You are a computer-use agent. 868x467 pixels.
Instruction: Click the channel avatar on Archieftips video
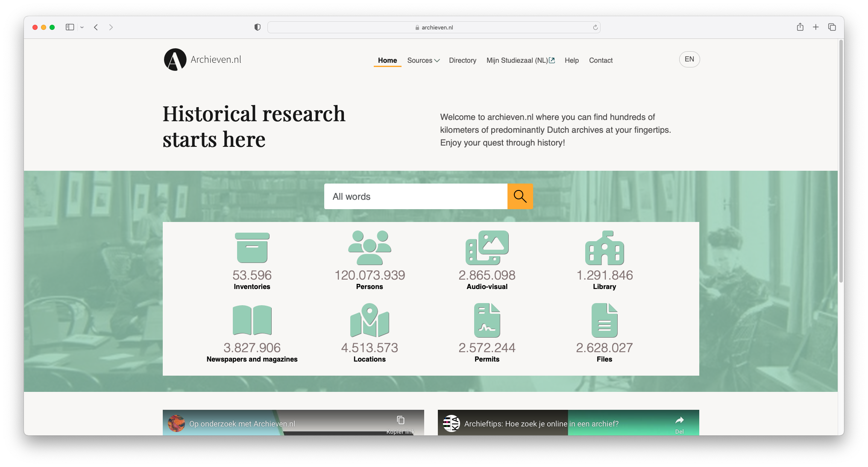pos(452,423)
